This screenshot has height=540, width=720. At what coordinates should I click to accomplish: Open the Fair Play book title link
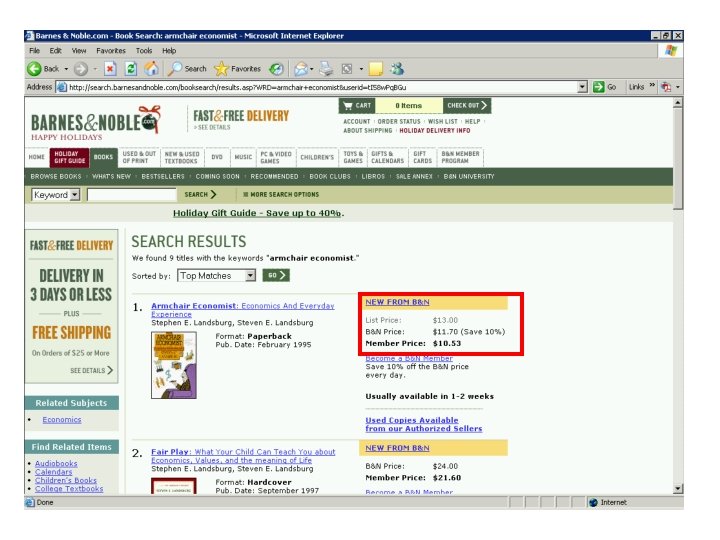[243, 456]
